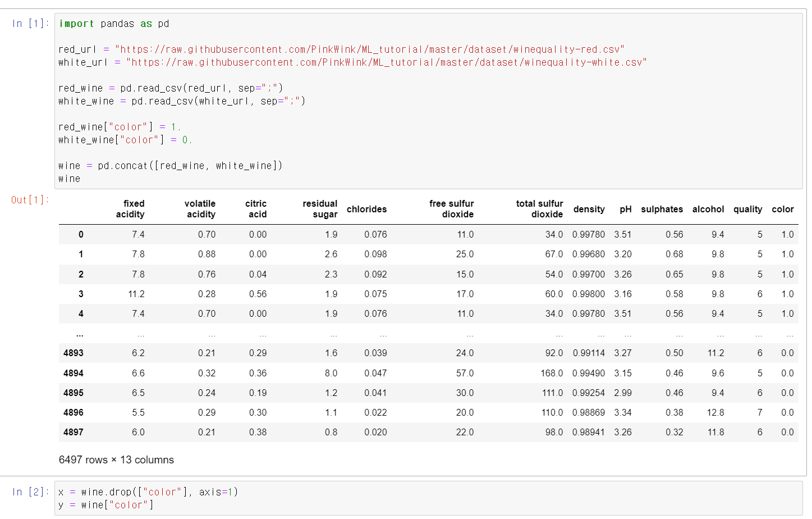Click the 'chlorides' column header
This screenshot has width=812, height=519.
pyautogui.click(x=367, y=210)
